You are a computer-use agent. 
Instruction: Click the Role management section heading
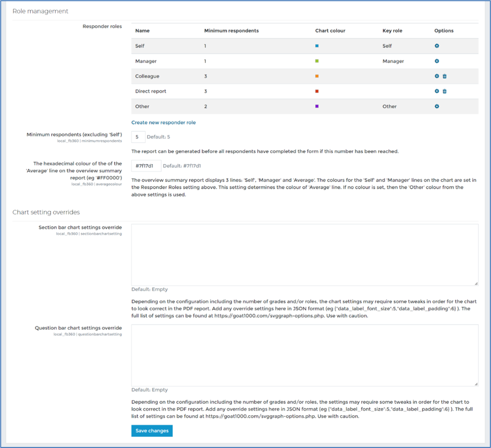[x=40, y=11]
